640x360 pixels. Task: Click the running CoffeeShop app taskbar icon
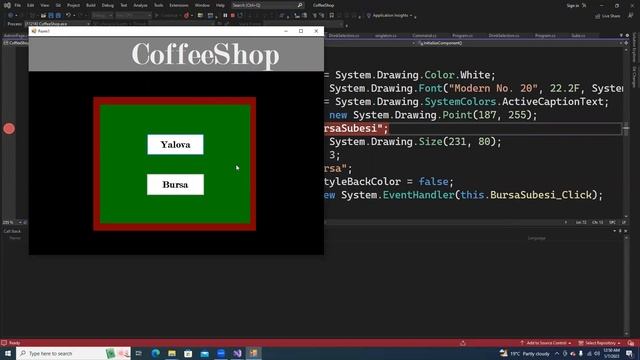[x=254, y=353]
